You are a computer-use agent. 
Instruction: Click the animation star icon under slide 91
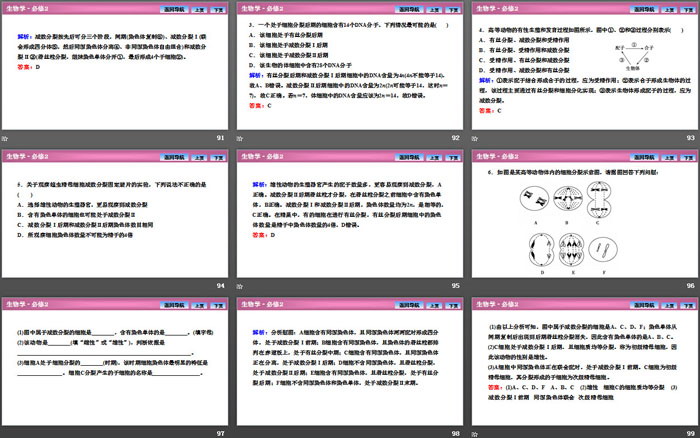(5, 138)
